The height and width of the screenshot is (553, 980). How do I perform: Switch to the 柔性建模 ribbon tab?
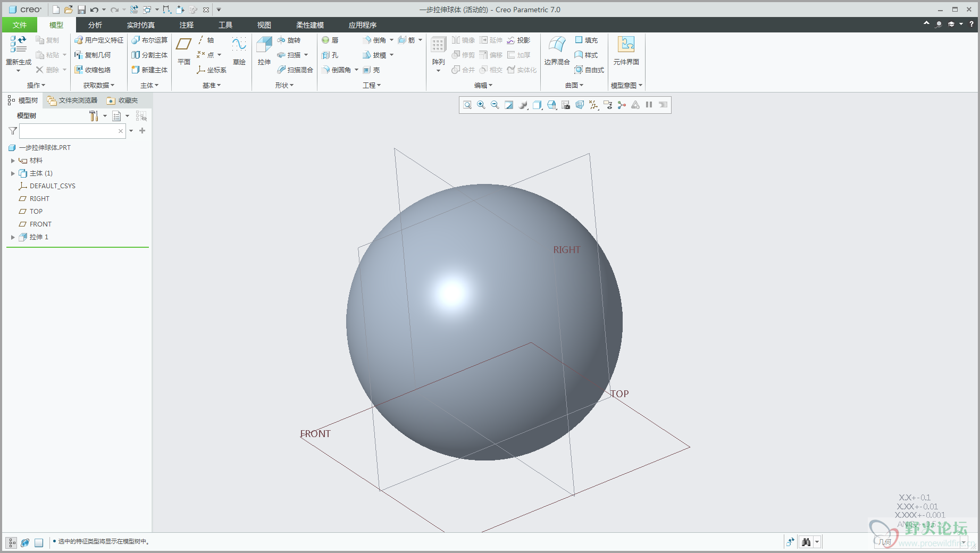pyautogui.click(x=310, y=25)
